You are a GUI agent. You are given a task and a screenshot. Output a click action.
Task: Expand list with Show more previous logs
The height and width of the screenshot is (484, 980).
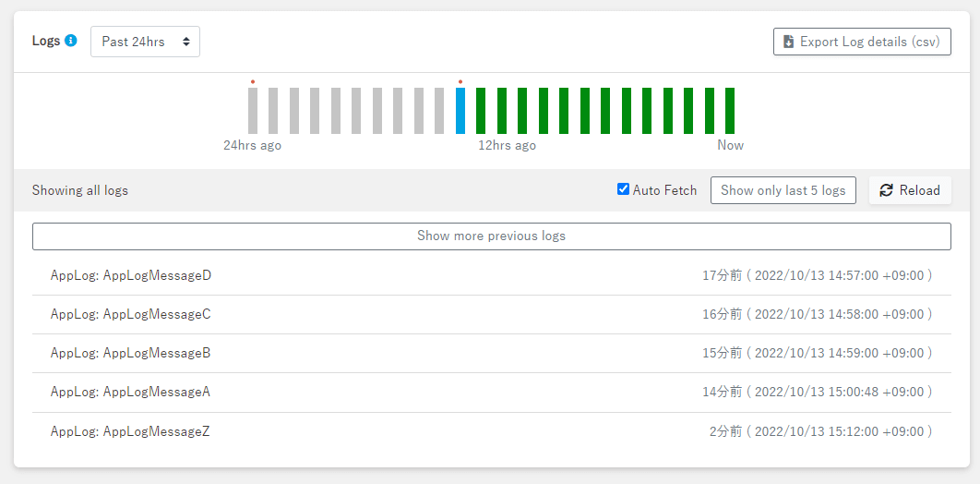[491, 236]
